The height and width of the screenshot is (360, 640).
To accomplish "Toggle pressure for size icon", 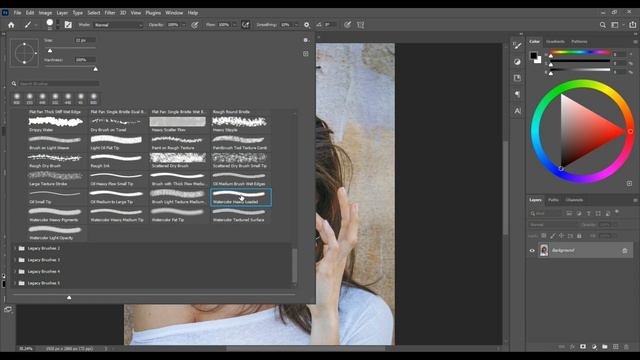I will [x=347, y=25].
